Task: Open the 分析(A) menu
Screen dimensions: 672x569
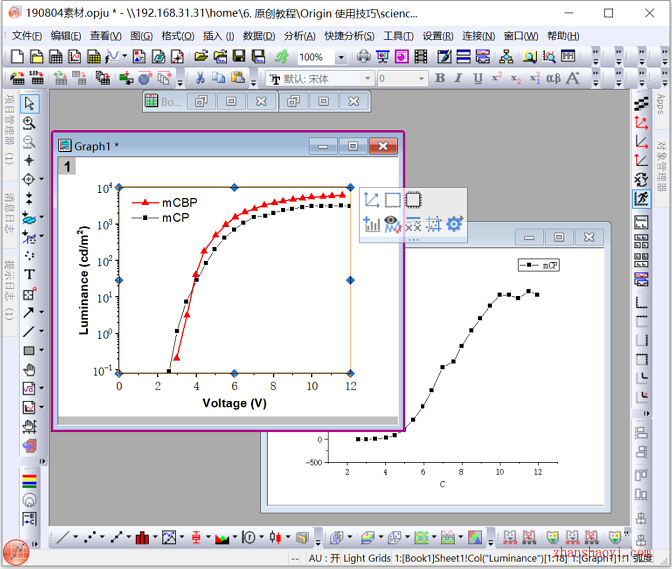Action: [300, 36]
